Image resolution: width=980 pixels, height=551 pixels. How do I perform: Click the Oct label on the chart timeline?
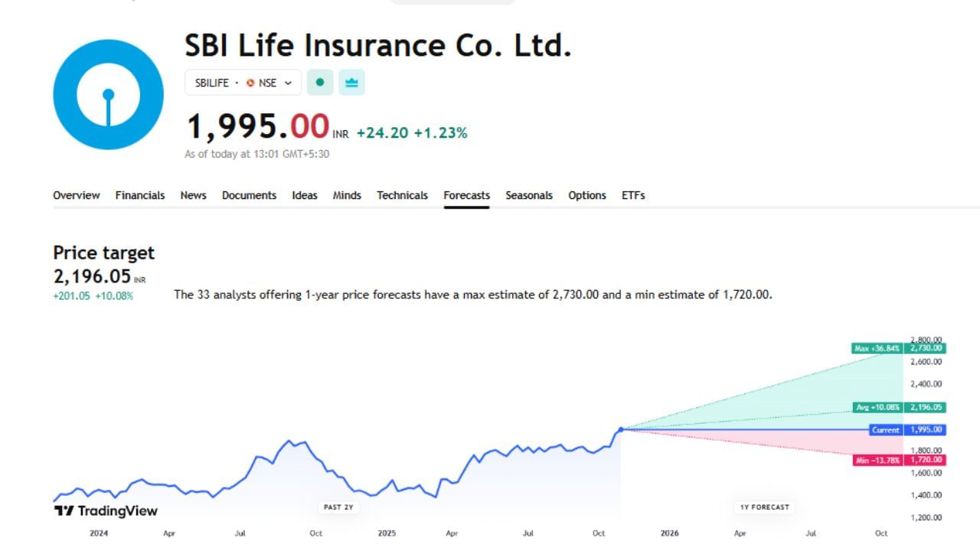click(x=315, y=533)
